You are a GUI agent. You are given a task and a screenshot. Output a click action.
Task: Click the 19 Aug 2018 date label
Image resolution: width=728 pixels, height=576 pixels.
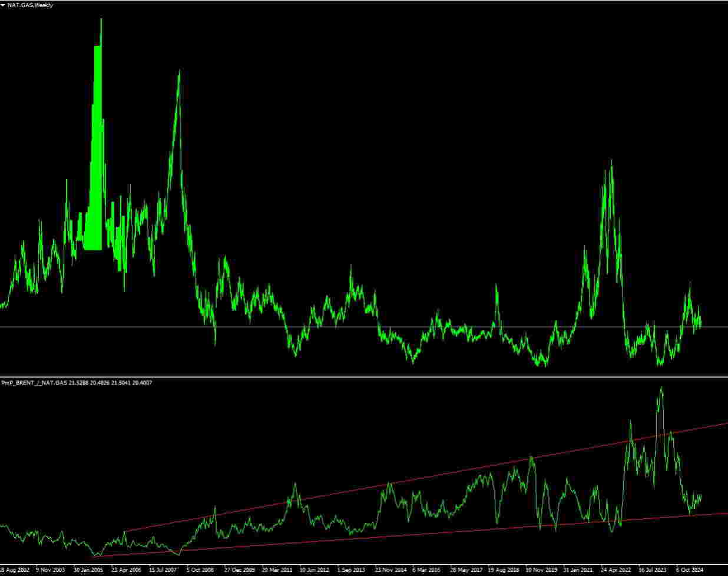coord(502,570)
